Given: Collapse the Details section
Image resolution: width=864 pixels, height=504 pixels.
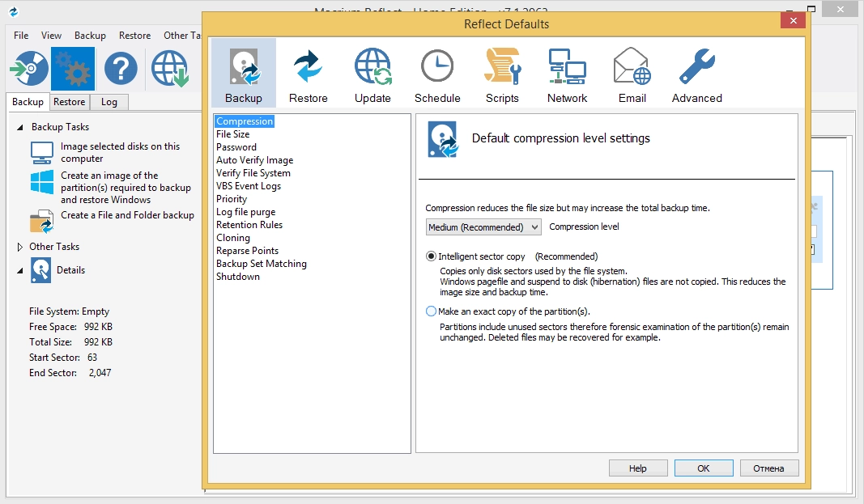Looking at the screenshot, I should [x=19, y=271].
